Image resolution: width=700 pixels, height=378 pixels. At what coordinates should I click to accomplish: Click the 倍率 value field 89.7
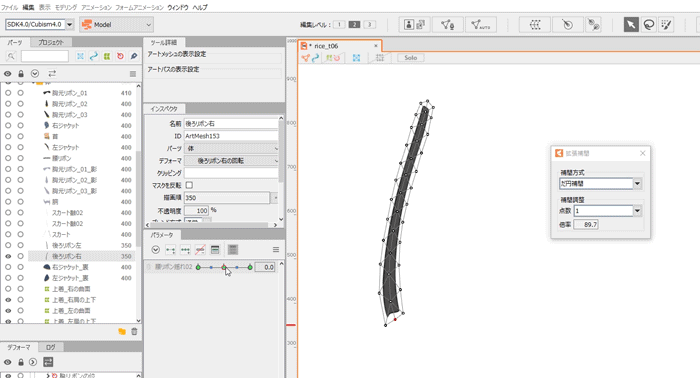click(586, 224)
